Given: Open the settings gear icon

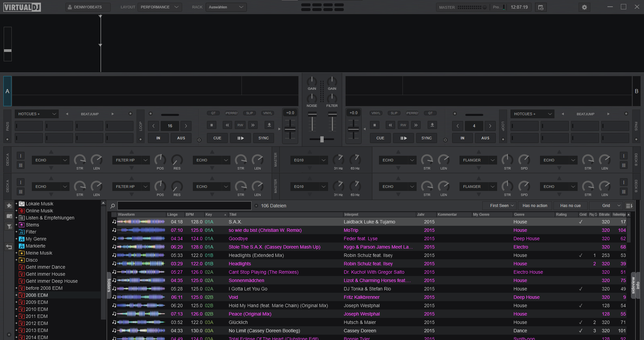Looking at the screenshot, I should click(584, 7).
